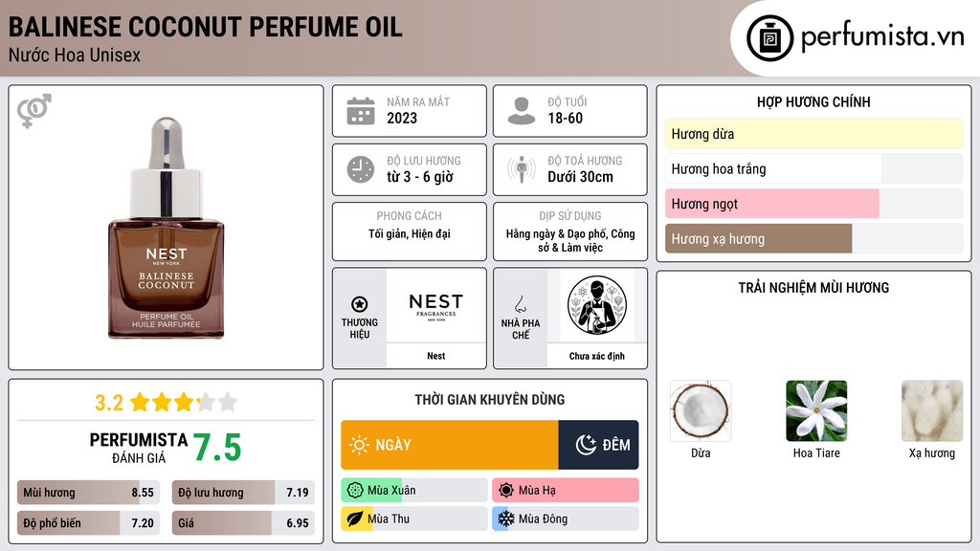This screenshot has height=551, width=980.
Task: Click the Balinese Coconut Perfume Oil title
Action: (x=205, y=27)
